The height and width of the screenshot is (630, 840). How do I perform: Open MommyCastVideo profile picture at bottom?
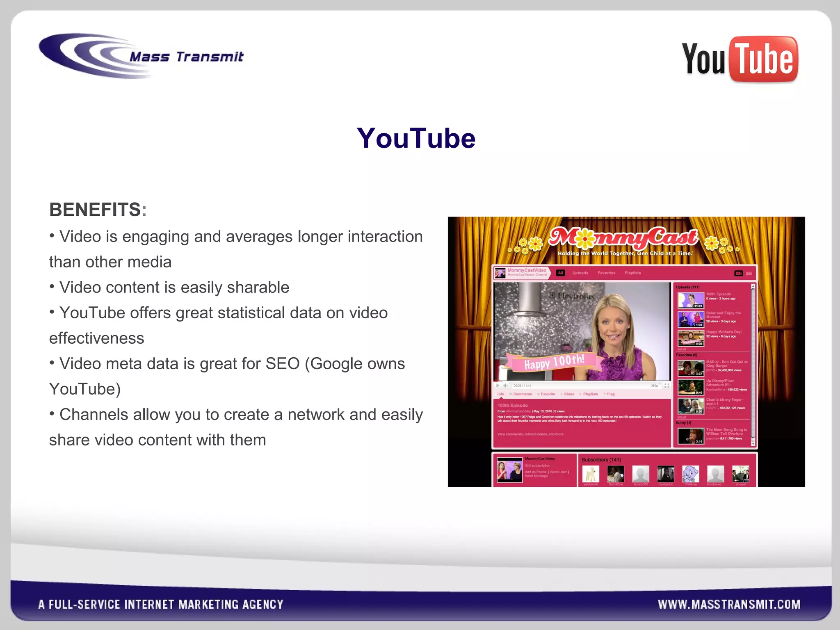pyautogui.click(x=510, y=470)
